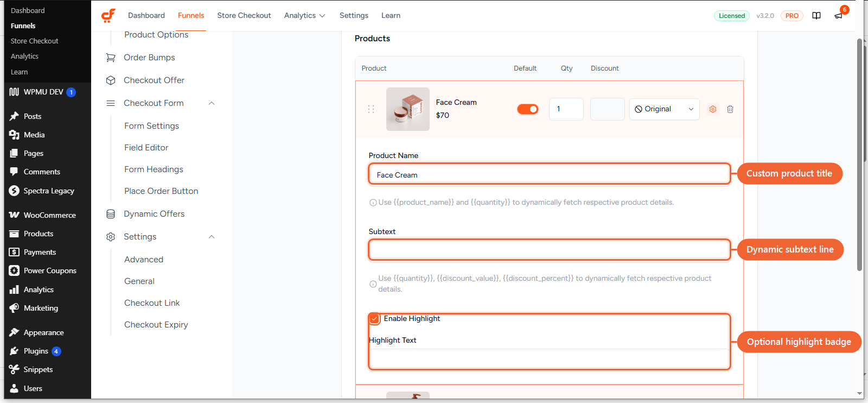Open Store Checkout in top nav
Image resolution: width=868 pixels, height=403 pixels.
tap(244, 16)
